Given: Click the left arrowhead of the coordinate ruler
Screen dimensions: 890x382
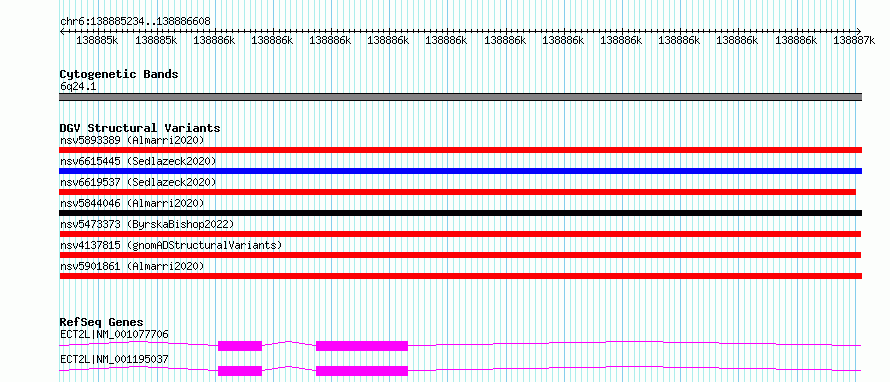Looking at the screenshot, I should 62,31.
